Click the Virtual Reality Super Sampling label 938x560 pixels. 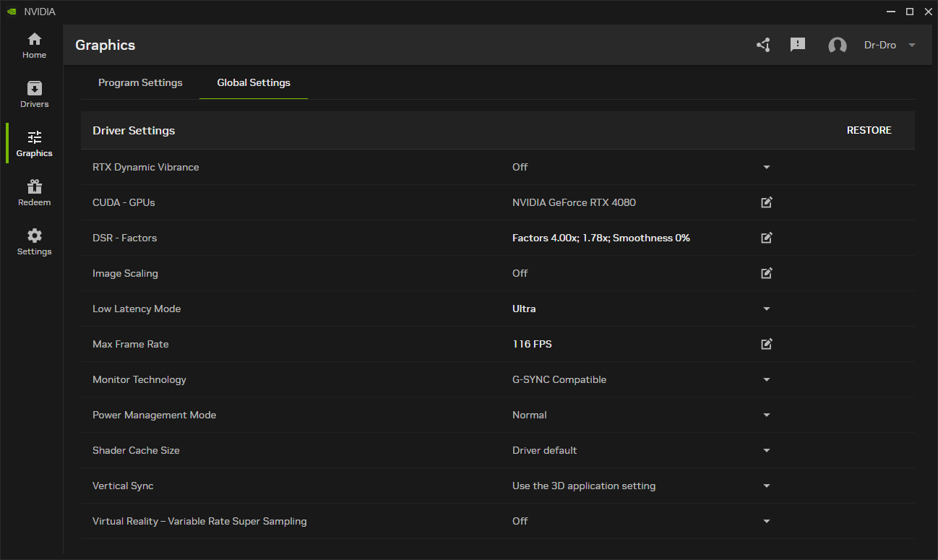click(199, 521)
